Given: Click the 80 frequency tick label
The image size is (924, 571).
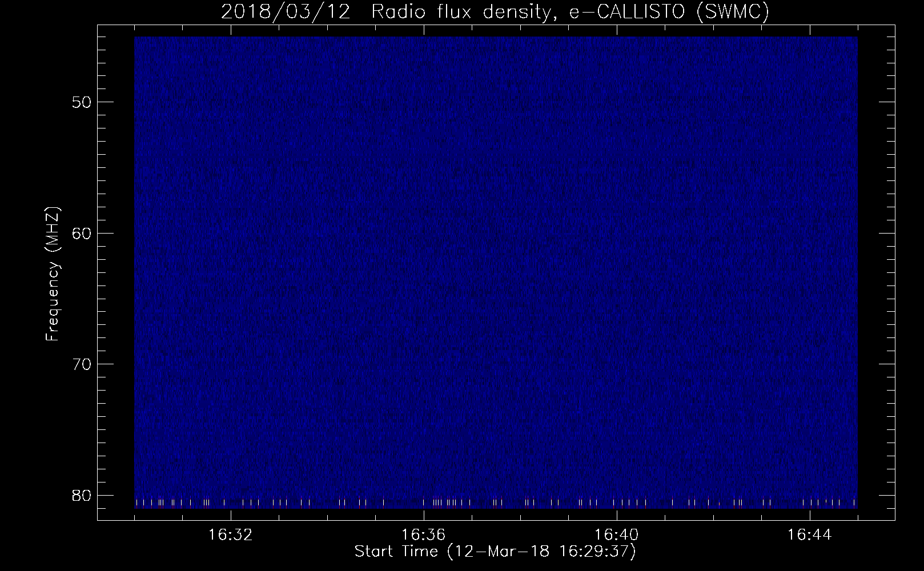Looking at the screenshot, I should click(x=81, y=494).
